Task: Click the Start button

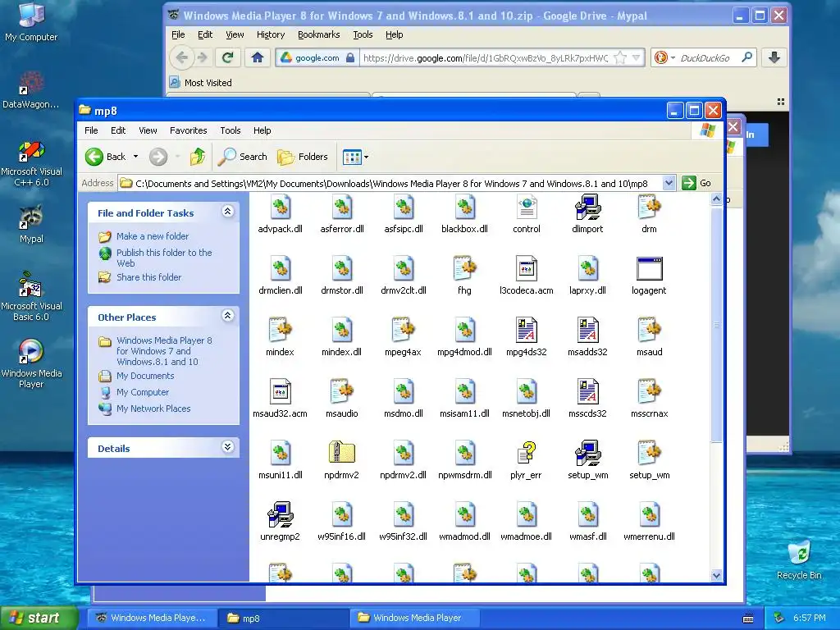Action: coord(39,618)
